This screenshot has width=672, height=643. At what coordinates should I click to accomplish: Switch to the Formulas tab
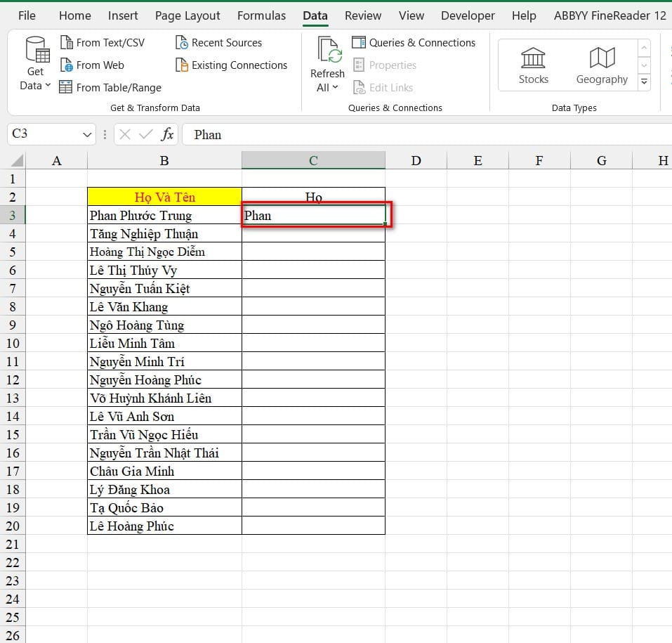[261, 15]
